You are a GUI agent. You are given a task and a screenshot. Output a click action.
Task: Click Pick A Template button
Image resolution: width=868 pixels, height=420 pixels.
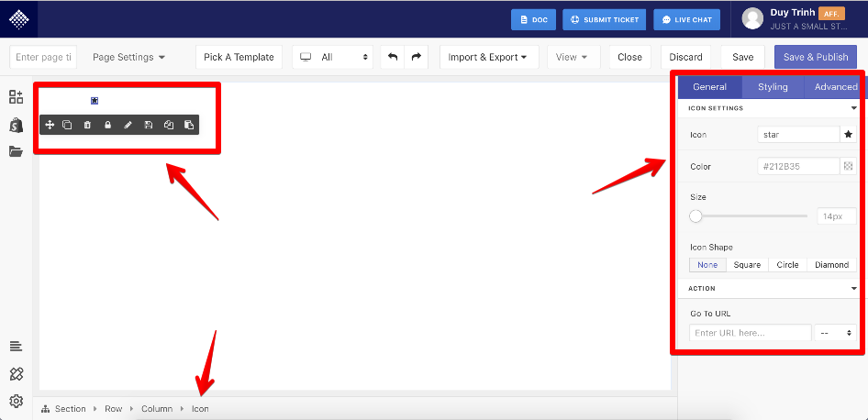pyautogui.click(x=239, y=57)
